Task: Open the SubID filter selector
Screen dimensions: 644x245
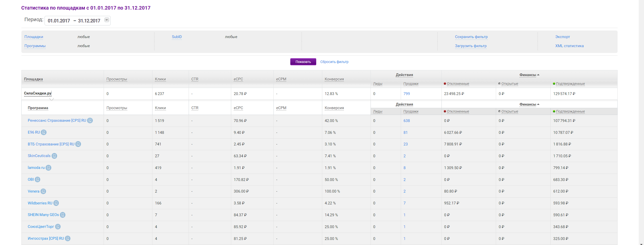Action: tap(177, 37)
